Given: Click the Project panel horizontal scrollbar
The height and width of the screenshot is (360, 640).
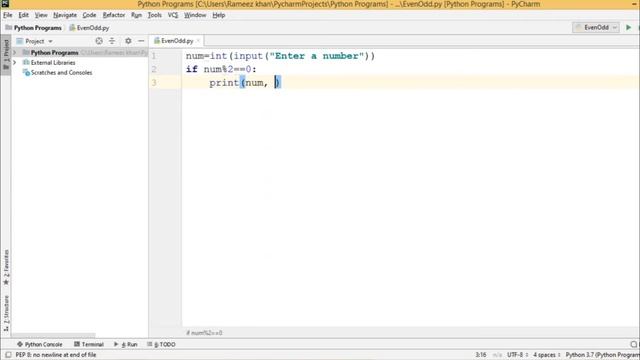Looking at the screenshot, I should (53, 335).
